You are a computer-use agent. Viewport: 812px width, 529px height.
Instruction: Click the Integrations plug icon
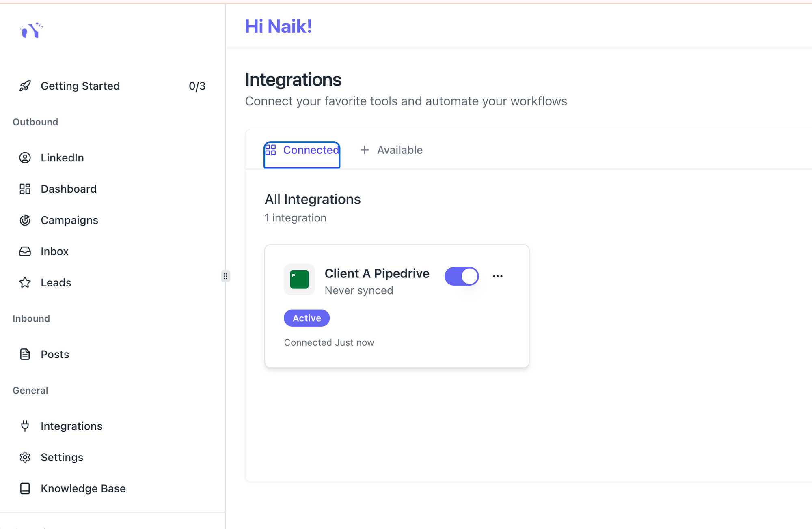coord(25,426)
